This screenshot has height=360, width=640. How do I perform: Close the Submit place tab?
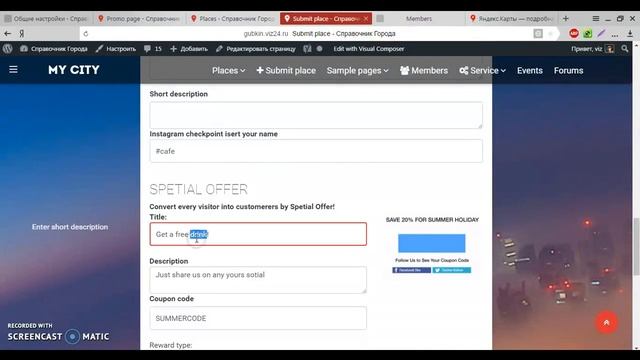pyautogui.click(x=366, y=18)
